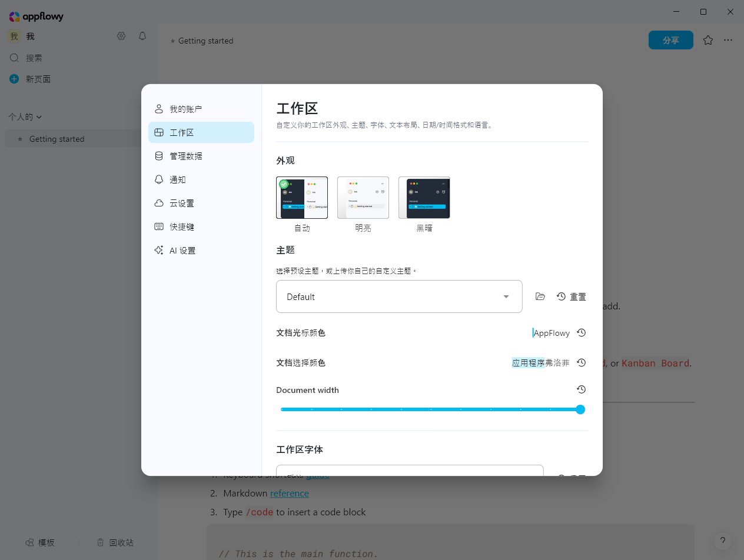744x560 pixels.
Task: Click the 我 workspace avatar
Action: point(14,36)
